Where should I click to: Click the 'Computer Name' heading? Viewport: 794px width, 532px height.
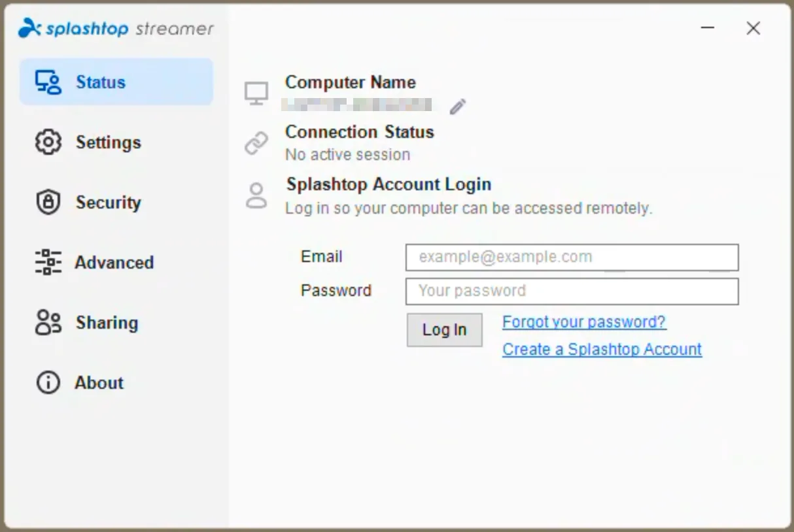[351, 82]
